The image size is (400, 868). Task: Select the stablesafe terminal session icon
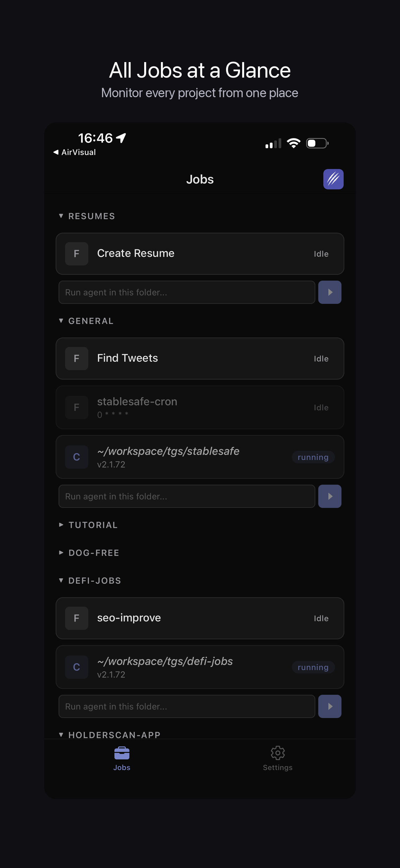[x=76, y=457]
